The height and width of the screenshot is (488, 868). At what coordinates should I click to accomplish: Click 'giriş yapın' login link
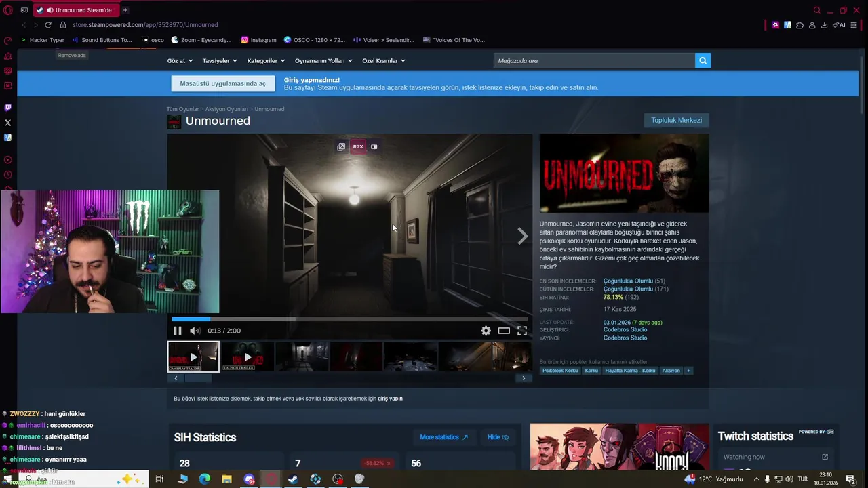click(390, 399)
